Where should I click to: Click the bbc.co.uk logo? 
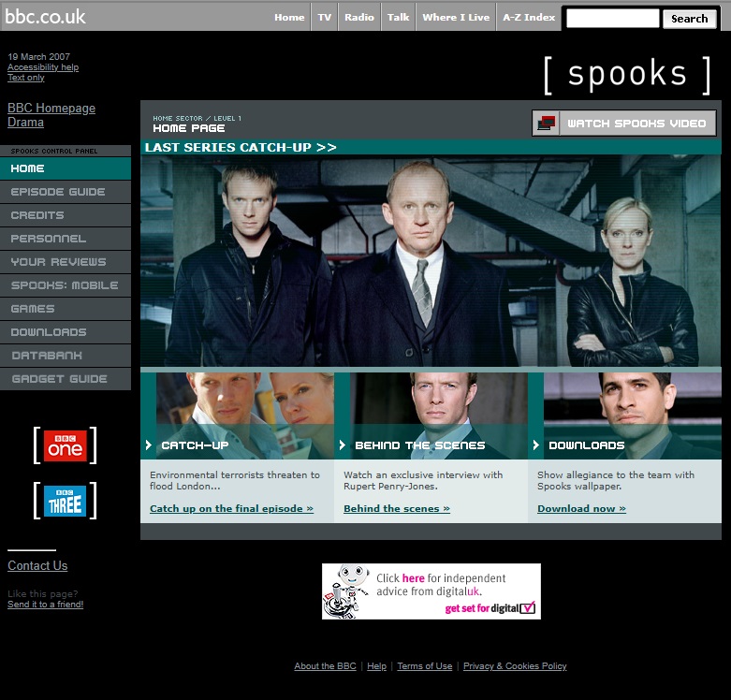coord(45,17)
